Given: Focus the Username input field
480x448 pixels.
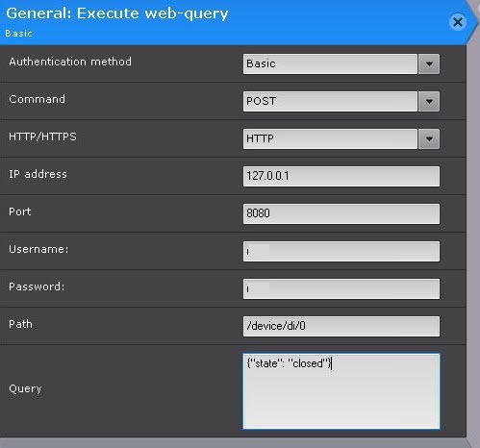Looking at the screenshot, I should pyautogui.click(x=341, y=251).
